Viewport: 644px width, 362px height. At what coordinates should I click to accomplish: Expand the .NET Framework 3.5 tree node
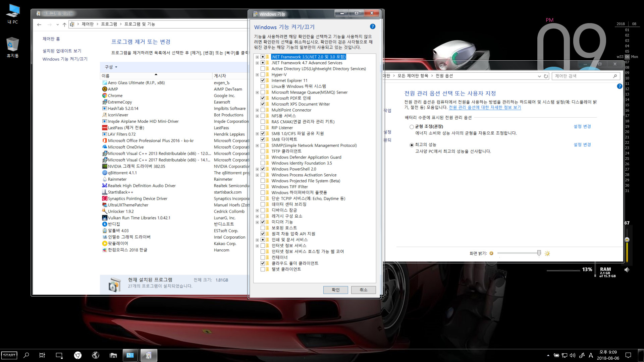(x=257, y=57)
